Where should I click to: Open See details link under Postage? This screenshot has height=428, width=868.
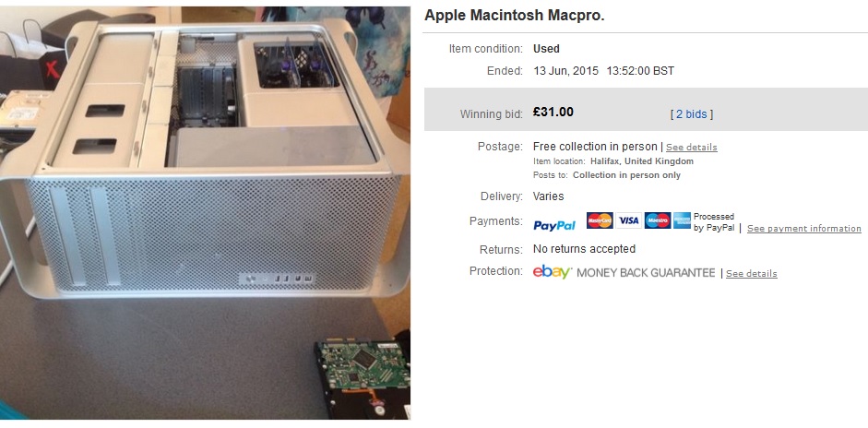tap(692, 148)
